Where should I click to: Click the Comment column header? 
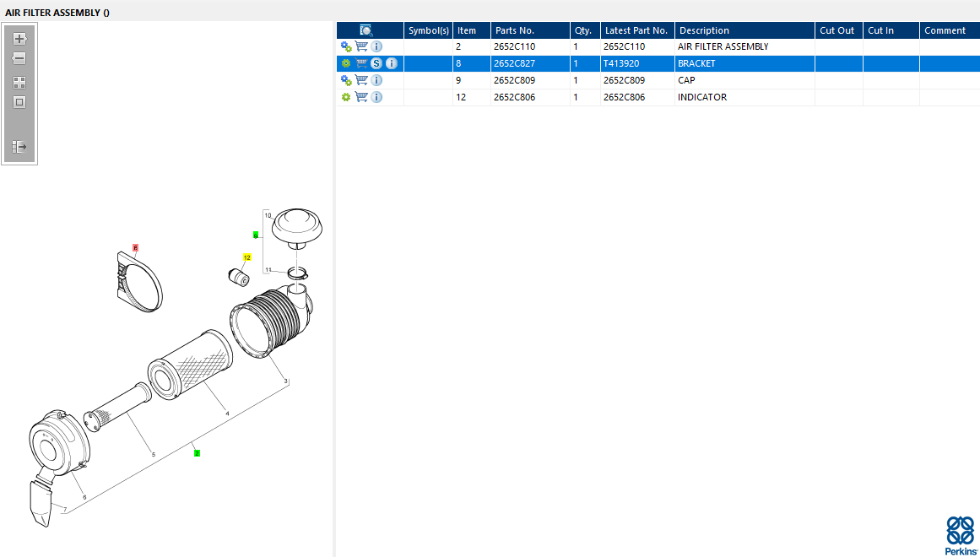(x=950, y=30)
